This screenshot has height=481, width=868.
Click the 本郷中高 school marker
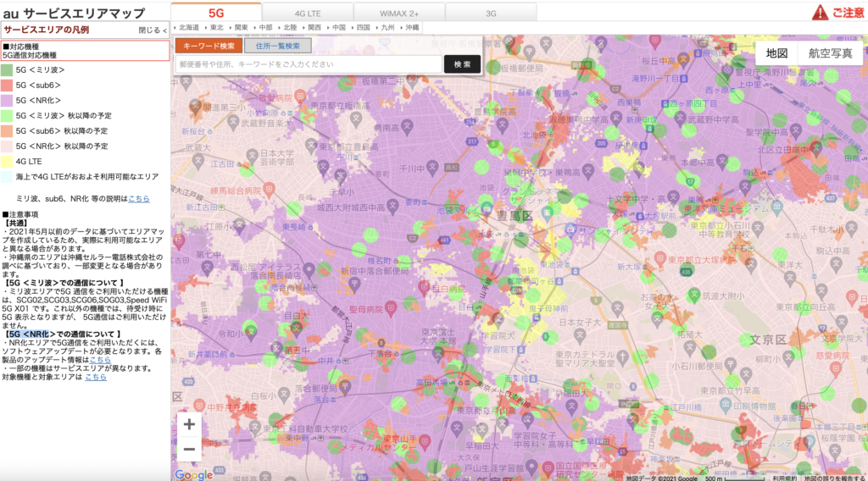[722, 161]
